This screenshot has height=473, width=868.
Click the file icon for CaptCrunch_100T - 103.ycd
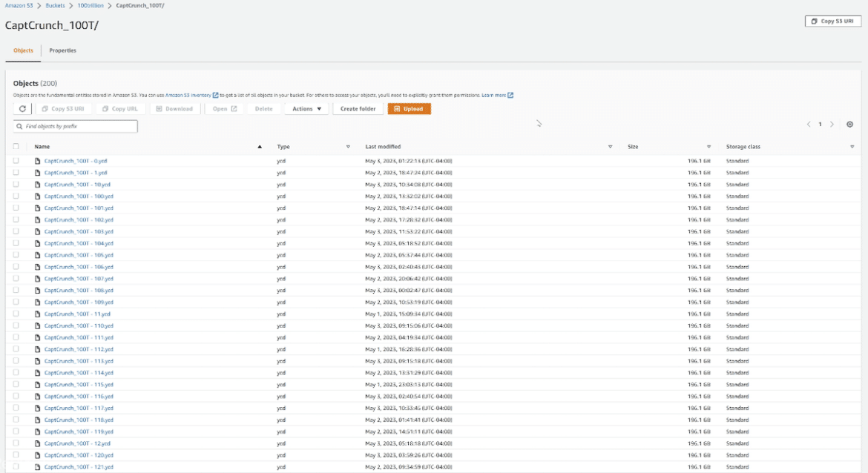[38, 232]
